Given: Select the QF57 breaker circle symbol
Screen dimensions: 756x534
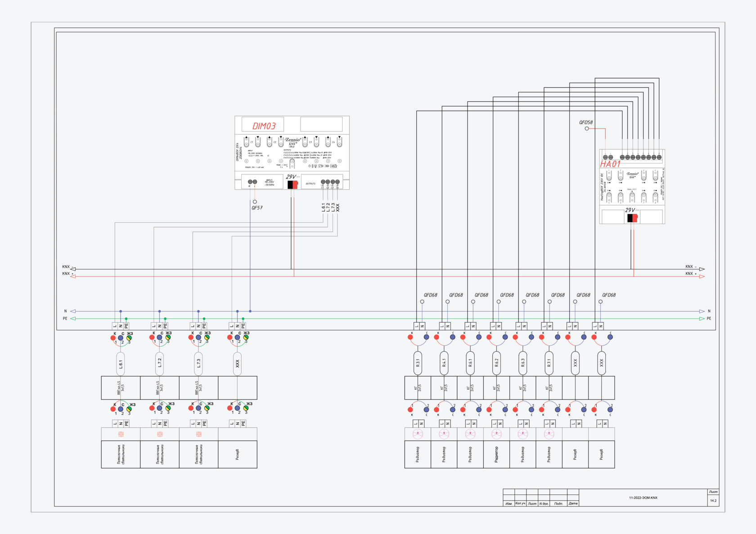Looking at the screenshot, I should pos(255,202).
